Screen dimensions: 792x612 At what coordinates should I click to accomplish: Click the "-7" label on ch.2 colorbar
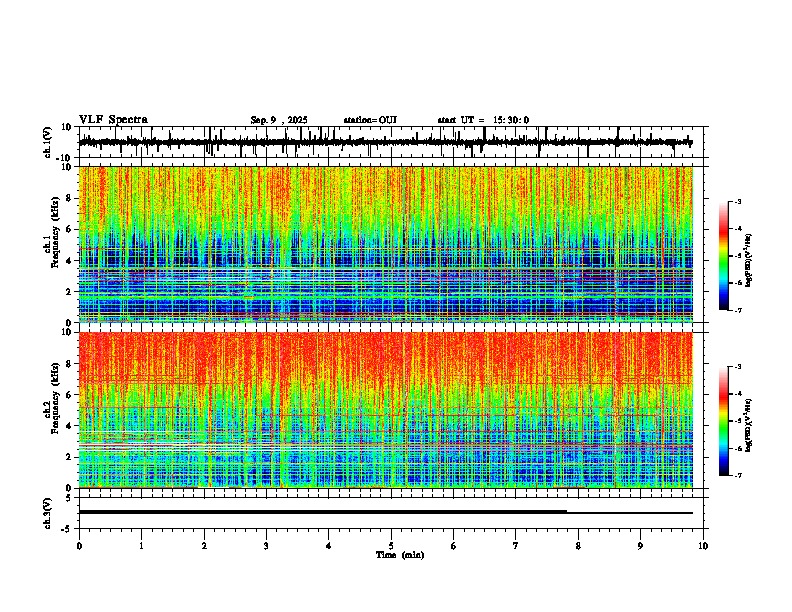point(738,475)
